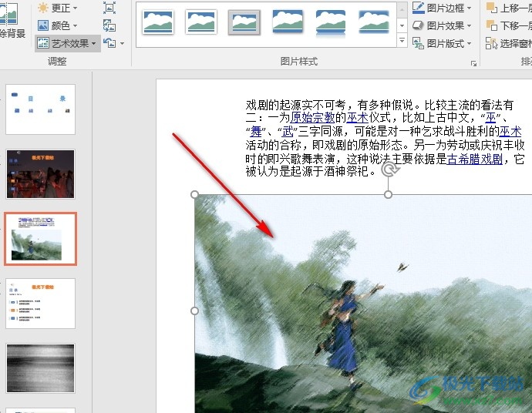The width and height of the screenshot is (532, 413).
Task: Click the selected waterfall painting image
Action: pos(363,304)
